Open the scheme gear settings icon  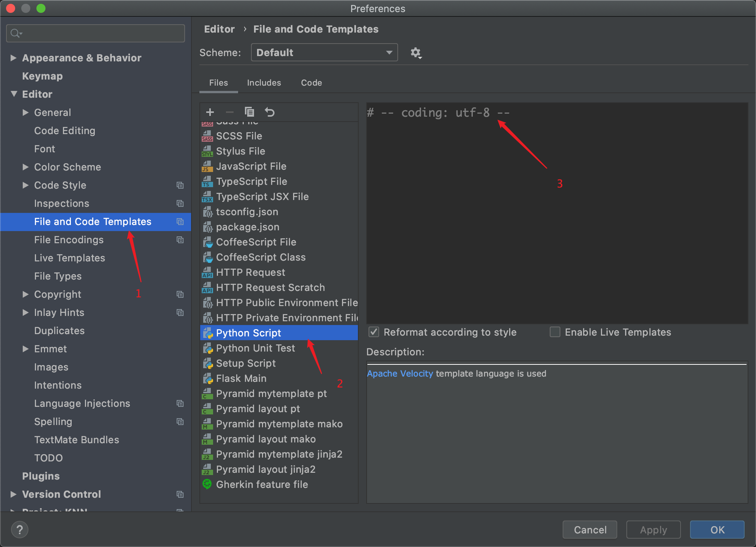pyautogui.click(x=416, y=53)
